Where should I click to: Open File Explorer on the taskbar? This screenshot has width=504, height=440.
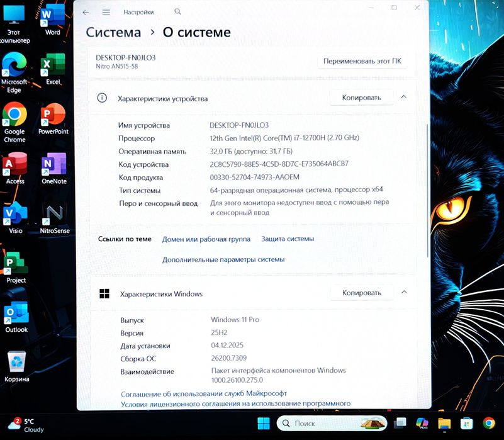coord(444,423)
